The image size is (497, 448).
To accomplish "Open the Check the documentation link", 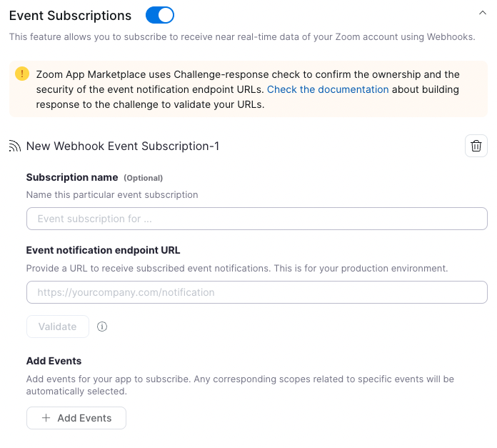I will pyautogui.click(x=328, y=89).
